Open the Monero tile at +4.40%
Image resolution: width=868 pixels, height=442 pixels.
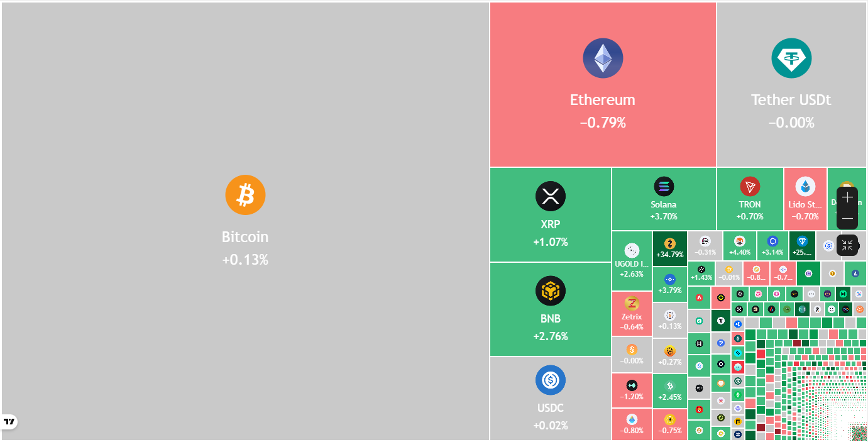740,245
